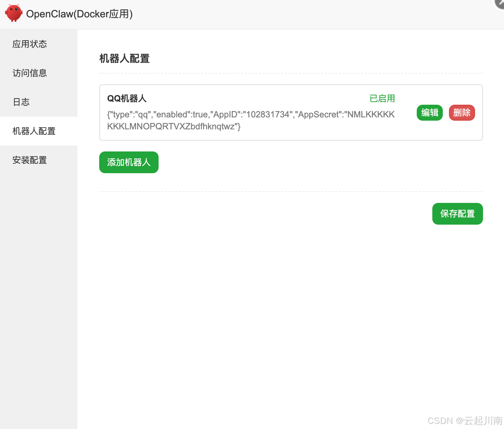
Task: Select the AppID value 102831734 in config
Action: point(268,114)
